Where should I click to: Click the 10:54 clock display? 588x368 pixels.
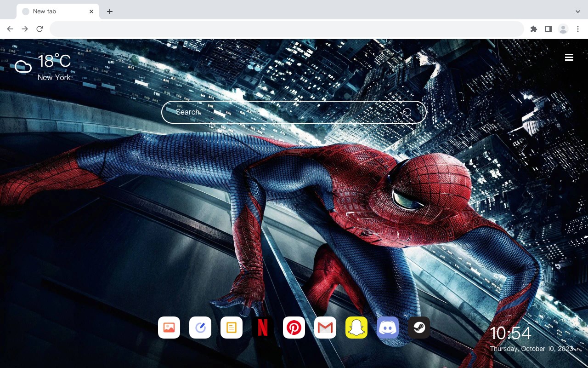pos(511,333)
